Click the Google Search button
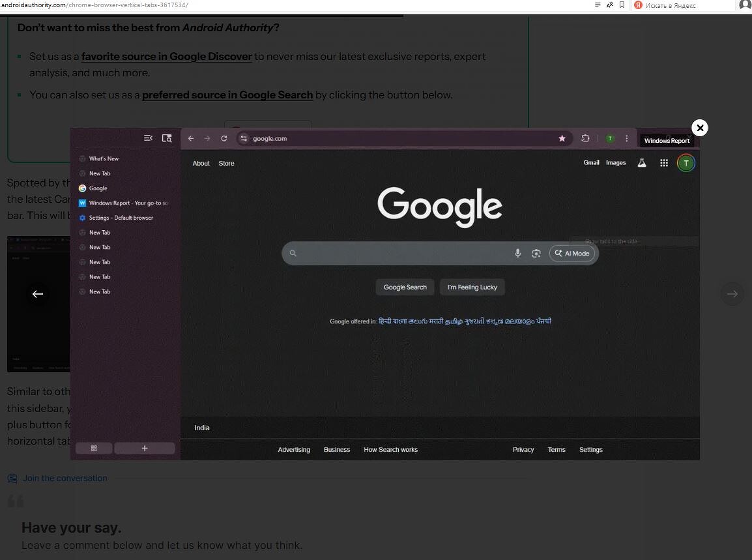 (405, 287)
